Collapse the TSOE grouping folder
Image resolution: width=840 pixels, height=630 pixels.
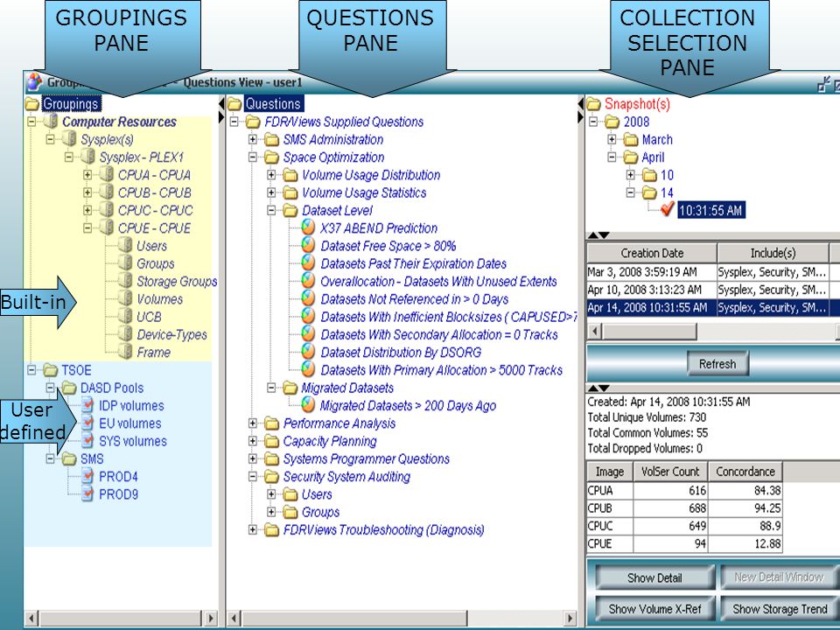31,369
